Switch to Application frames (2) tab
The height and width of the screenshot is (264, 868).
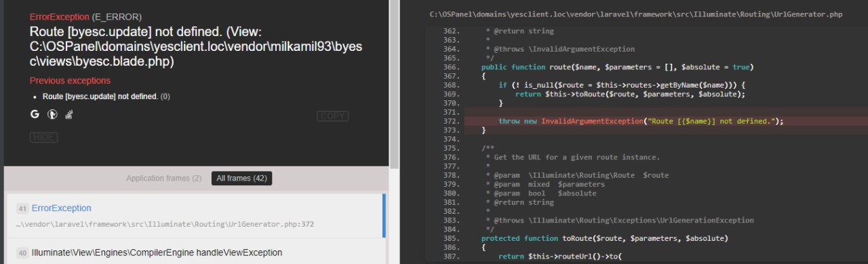(x=163, y=178)
